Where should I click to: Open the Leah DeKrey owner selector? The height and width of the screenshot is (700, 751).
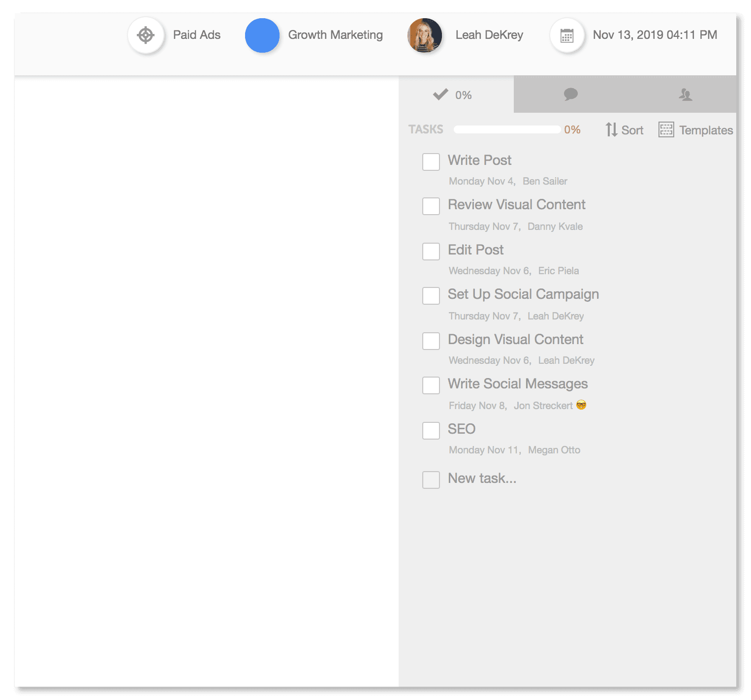coord(489,35)
